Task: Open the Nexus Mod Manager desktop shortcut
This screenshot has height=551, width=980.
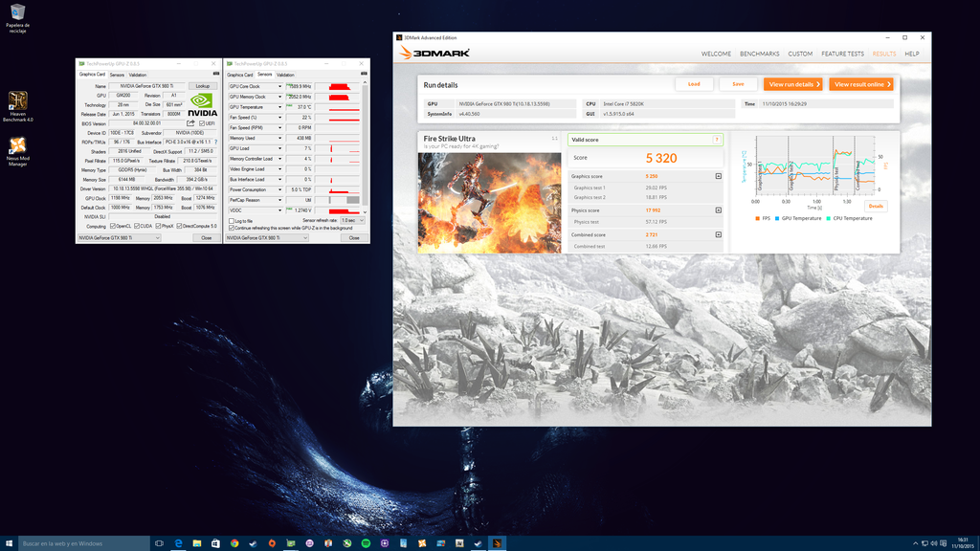Action: (x=17, y=152)
